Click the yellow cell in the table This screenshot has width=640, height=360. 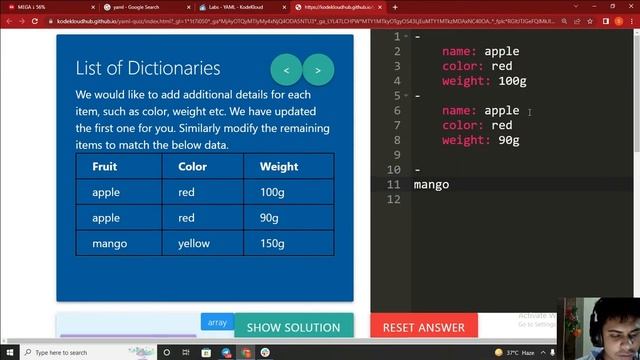pyautogui.click(x=202, y=243)
